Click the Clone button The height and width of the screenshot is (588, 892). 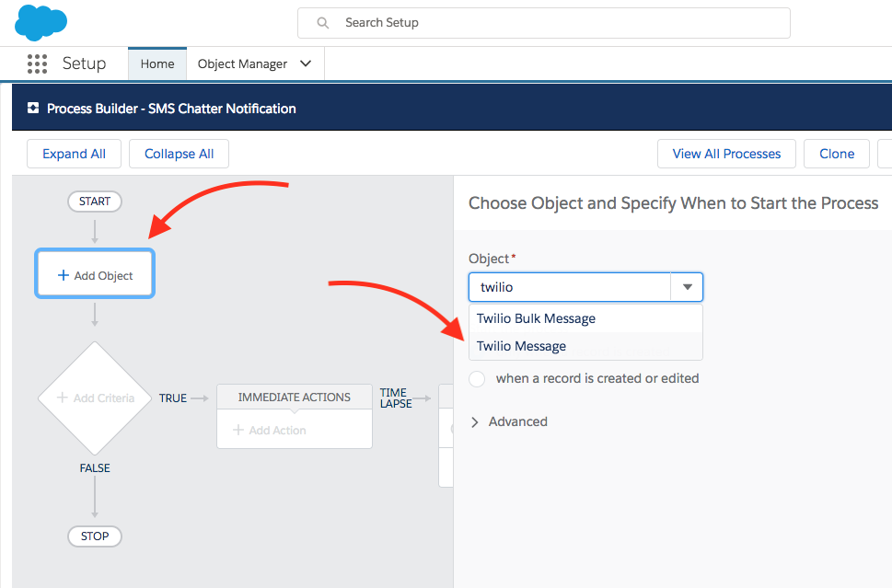[x=836, y=153]
